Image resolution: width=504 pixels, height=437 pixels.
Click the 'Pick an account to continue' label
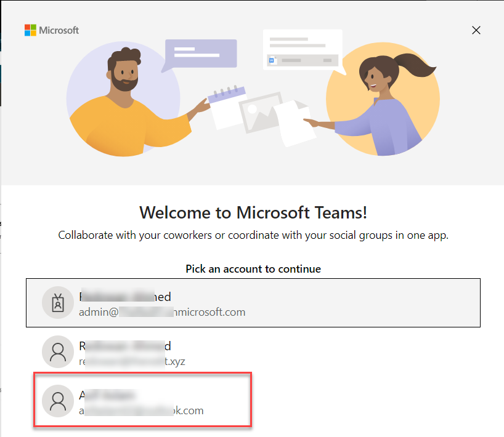click(x=253, y=269)
